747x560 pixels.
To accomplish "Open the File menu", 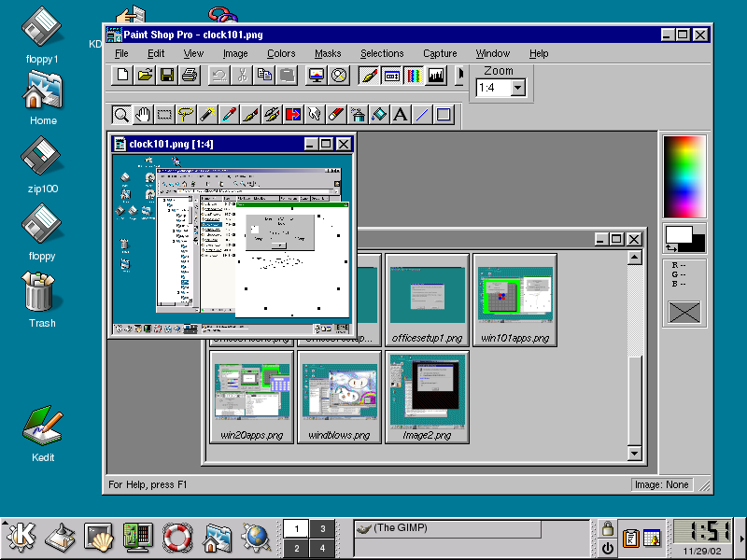I will coord(121,53).
